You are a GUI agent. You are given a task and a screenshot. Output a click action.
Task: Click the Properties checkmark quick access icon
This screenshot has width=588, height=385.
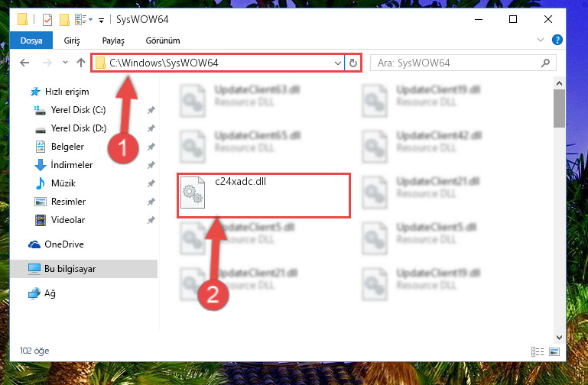point(47,19)
